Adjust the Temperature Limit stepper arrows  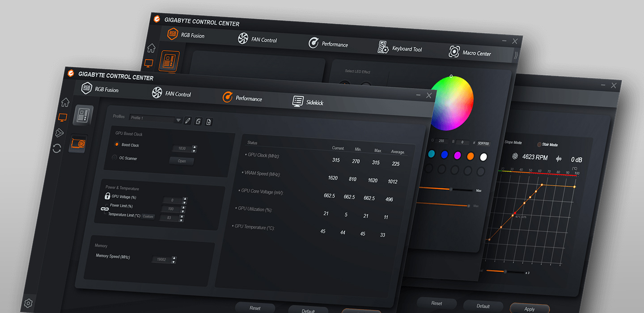click(x=181, y=218)
